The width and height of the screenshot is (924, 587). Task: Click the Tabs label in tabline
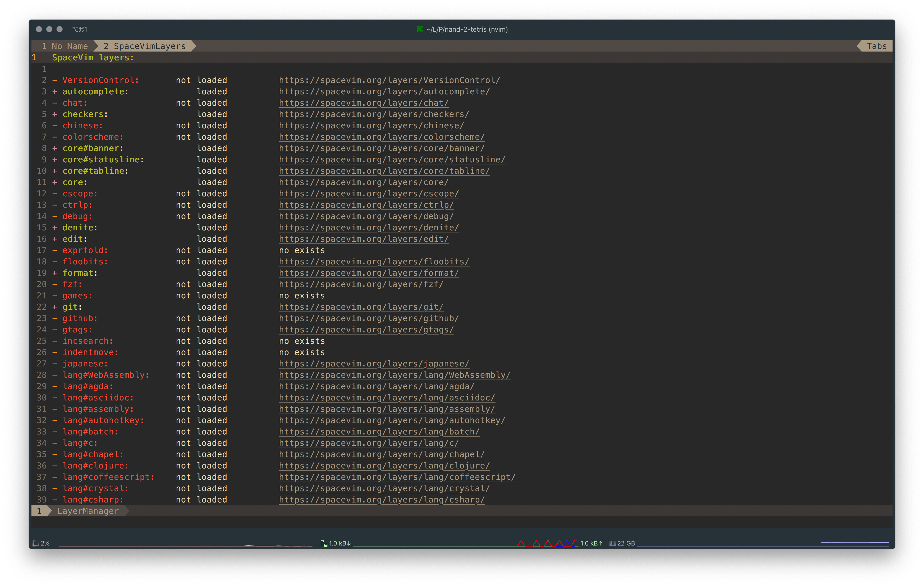click(x=876, y=46)
